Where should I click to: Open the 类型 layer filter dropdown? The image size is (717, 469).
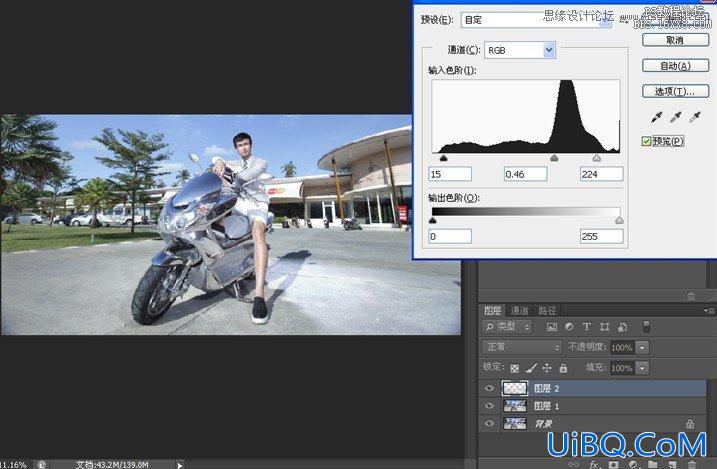point(508,327)
